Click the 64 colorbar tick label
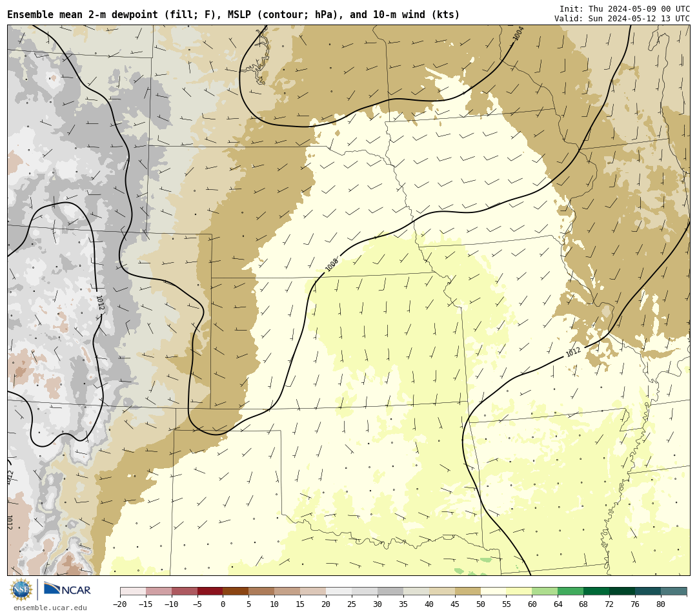 point(558,604)
